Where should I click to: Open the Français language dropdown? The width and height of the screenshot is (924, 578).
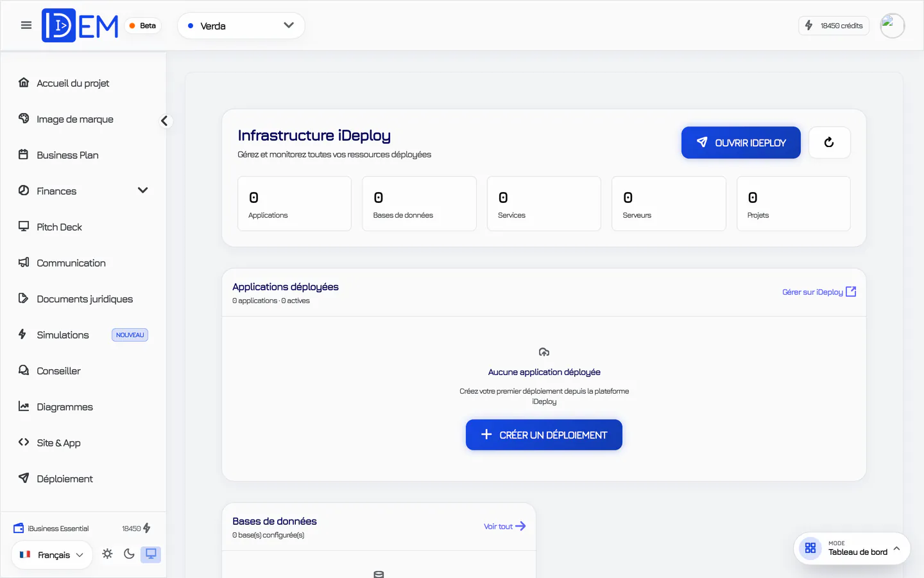coord(52,555)
